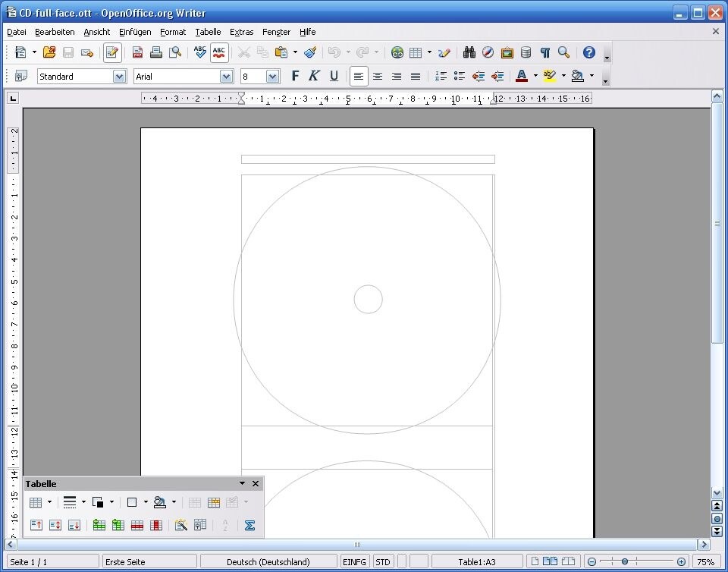Open the font size dropdown showing 8

[x=270, y=76]
